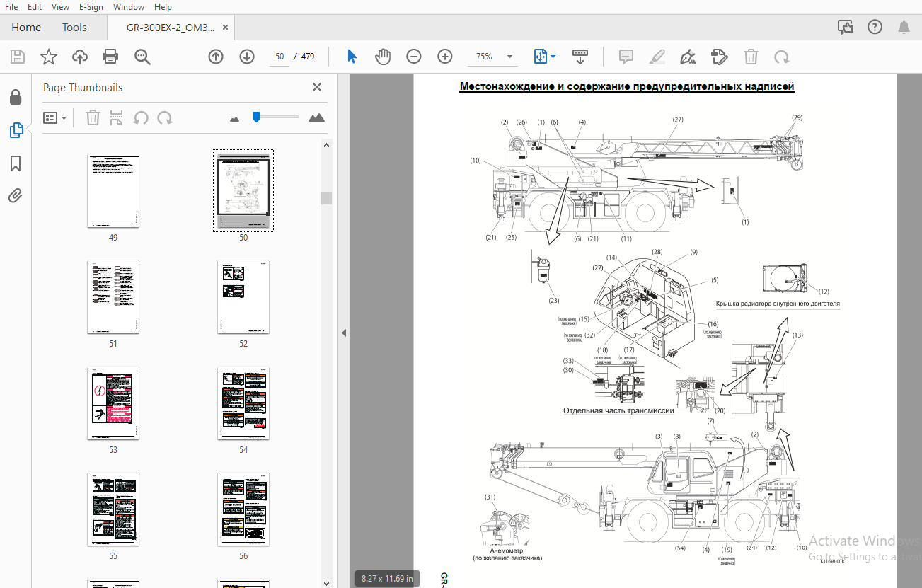Go to previous page arrow
This screenshot has width=922, height=588.
pos(216,57)
